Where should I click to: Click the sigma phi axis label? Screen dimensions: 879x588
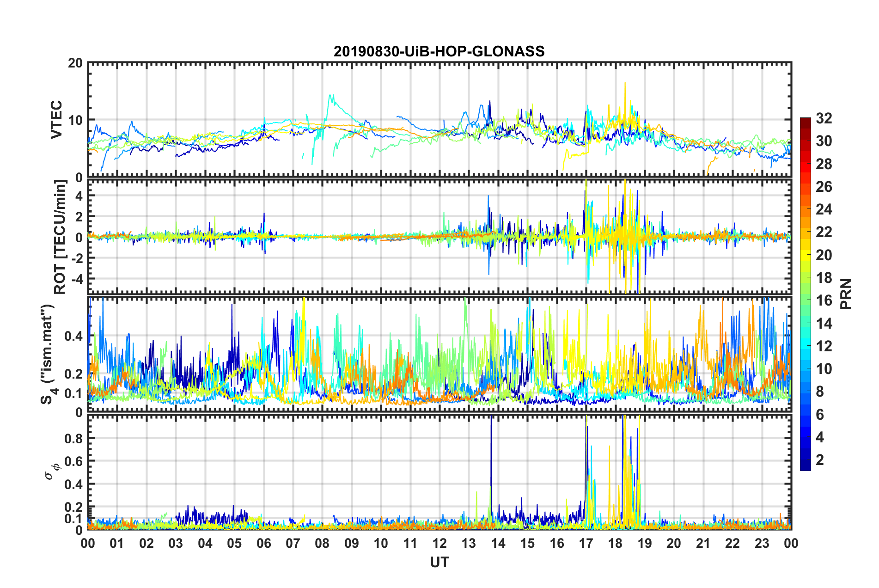[53, 471]
